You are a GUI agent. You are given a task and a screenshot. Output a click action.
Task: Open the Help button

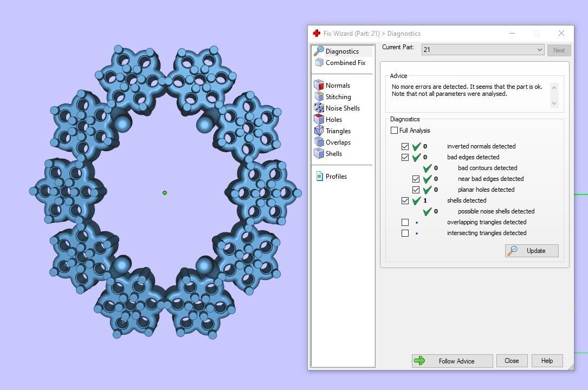click(547, 361)
